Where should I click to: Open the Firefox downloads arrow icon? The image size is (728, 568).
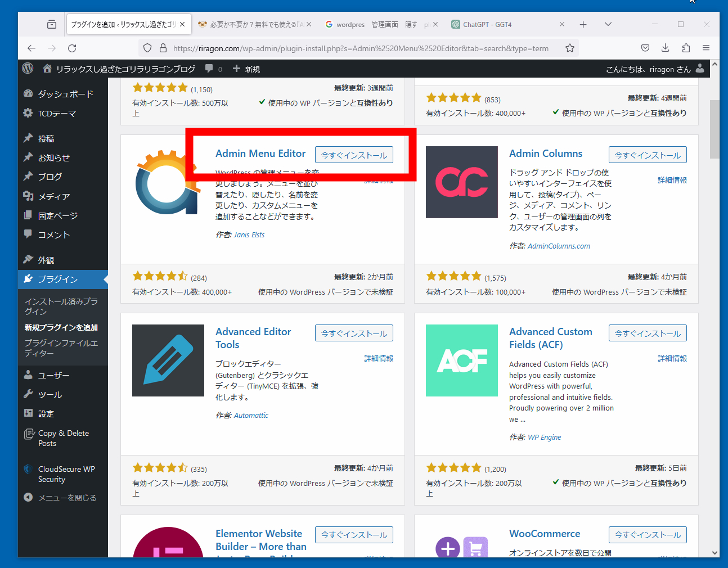(665, 48)
